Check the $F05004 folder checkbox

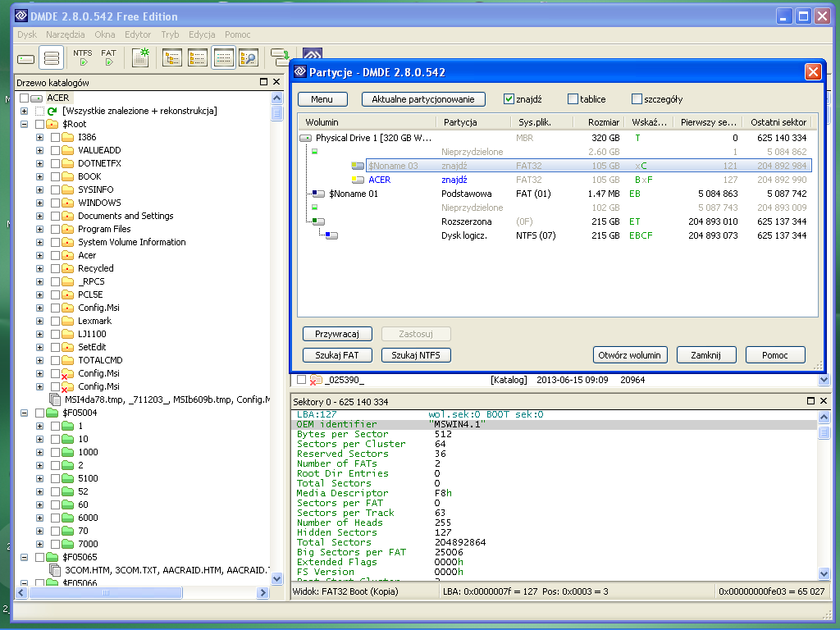[x=39, y=413]
